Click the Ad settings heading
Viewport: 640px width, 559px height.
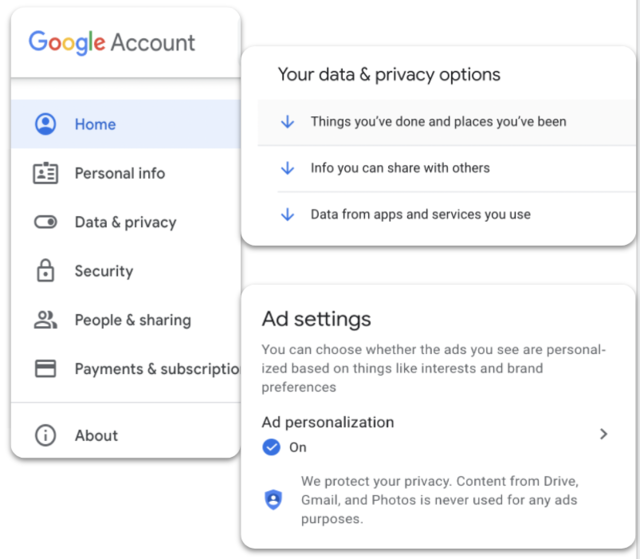click(316, 319)
